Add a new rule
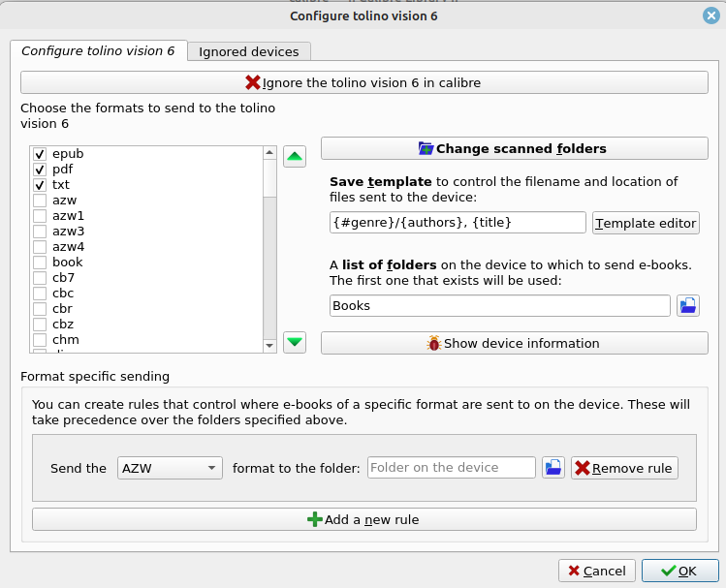This screenshot has width=726, height=588. tap(363, 520)
